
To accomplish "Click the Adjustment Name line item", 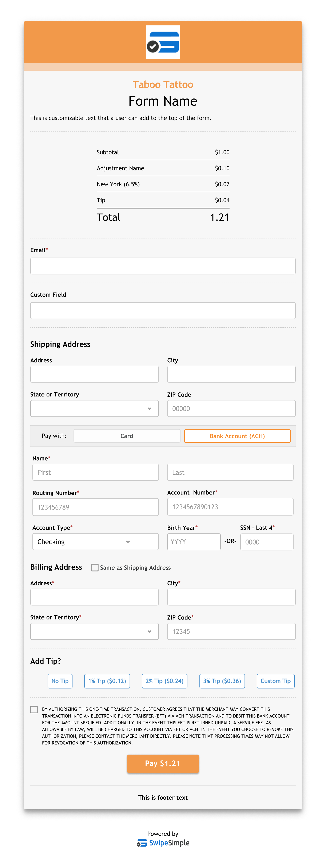I will pos(120,168).
